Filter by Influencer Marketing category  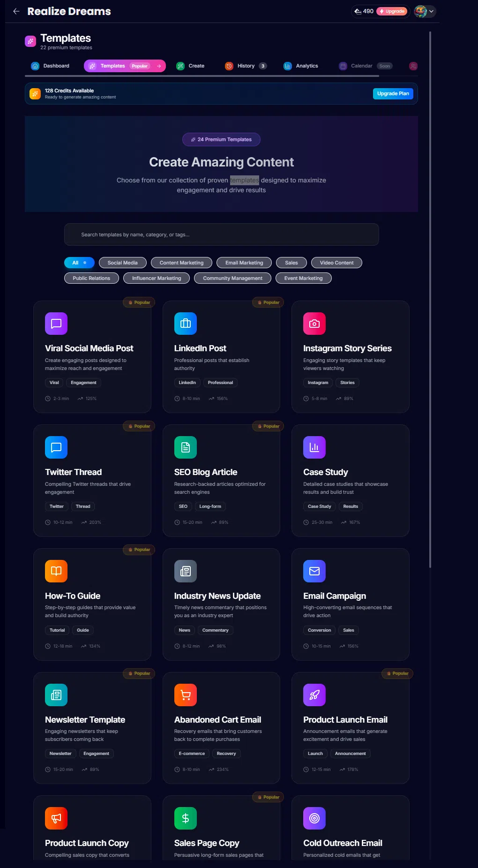[157, 279]
